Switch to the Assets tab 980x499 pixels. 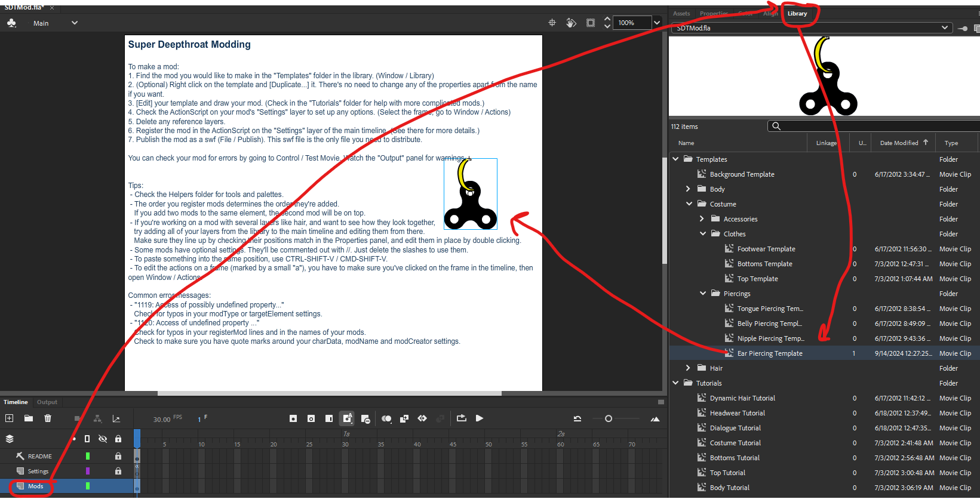tap(681, 14)
